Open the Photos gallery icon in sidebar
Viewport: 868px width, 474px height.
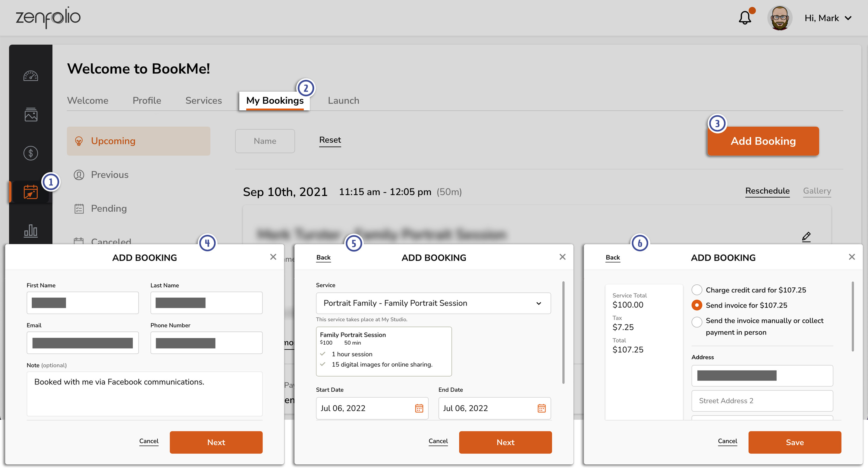(30, 115)
